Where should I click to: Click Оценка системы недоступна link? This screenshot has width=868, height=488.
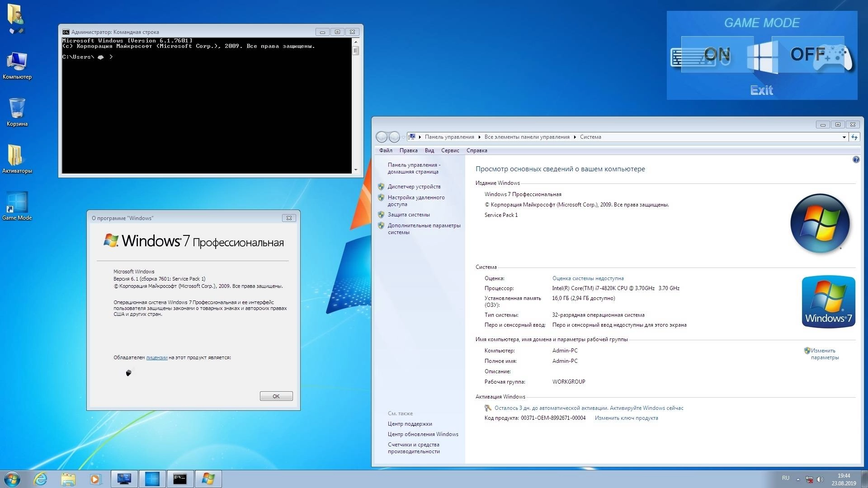(588, 278)
